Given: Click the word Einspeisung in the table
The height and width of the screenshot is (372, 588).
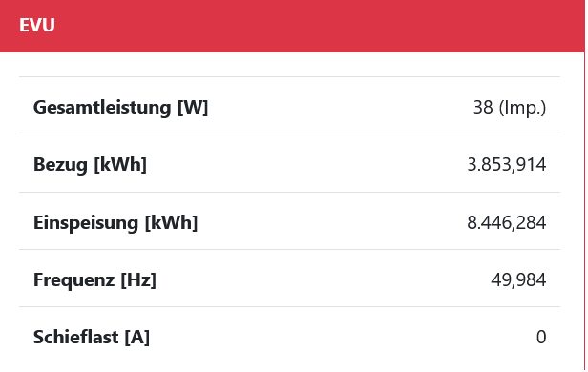Looking at the screenshot, I should click(x=86, y=223).
